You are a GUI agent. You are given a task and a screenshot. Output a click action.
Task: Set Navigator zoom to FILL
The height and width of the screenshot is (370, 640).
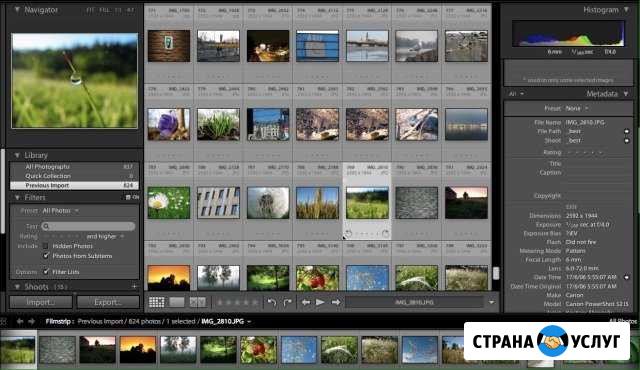click(104, 10)
